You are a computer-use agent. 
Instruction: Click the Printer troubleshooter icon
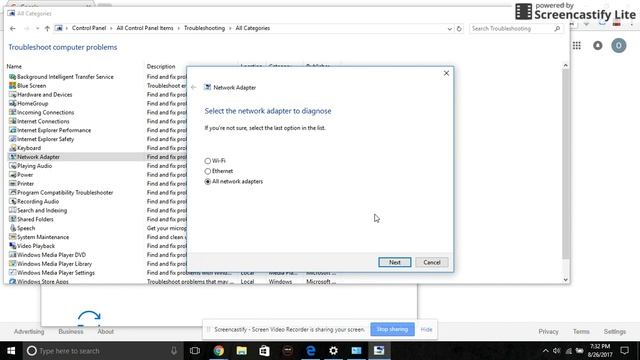[x=13, y=184]
